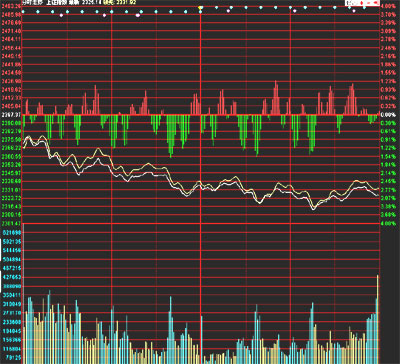
Task: Click the first cyan dot at top left
Action: [23, 12]
